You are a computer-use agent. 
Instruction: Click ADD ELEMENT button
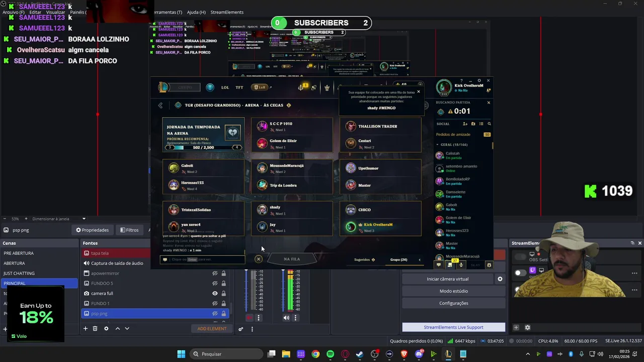pos(212,328)
